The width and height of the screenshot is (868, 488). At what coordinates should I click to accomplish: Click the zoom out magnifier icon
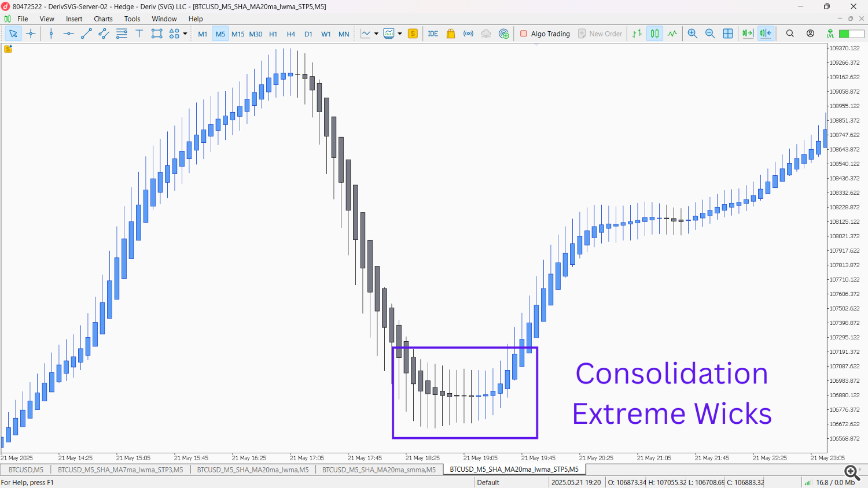(x=710, y=34)
